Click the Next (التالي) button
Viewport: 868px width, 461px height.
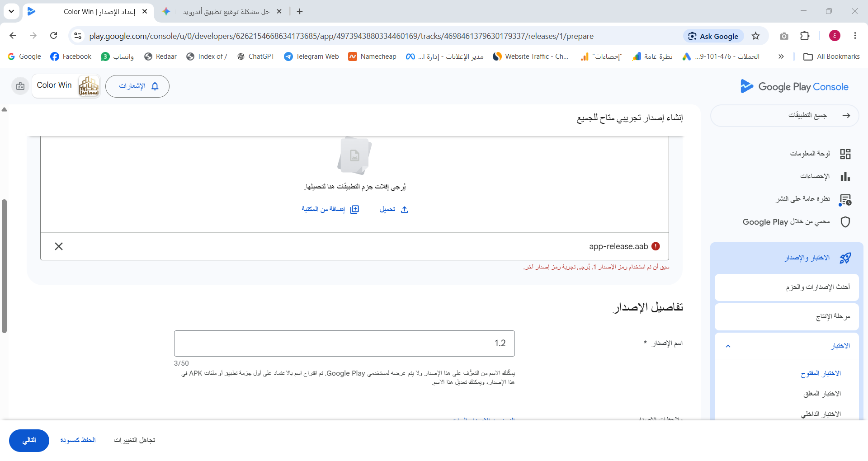29,440
